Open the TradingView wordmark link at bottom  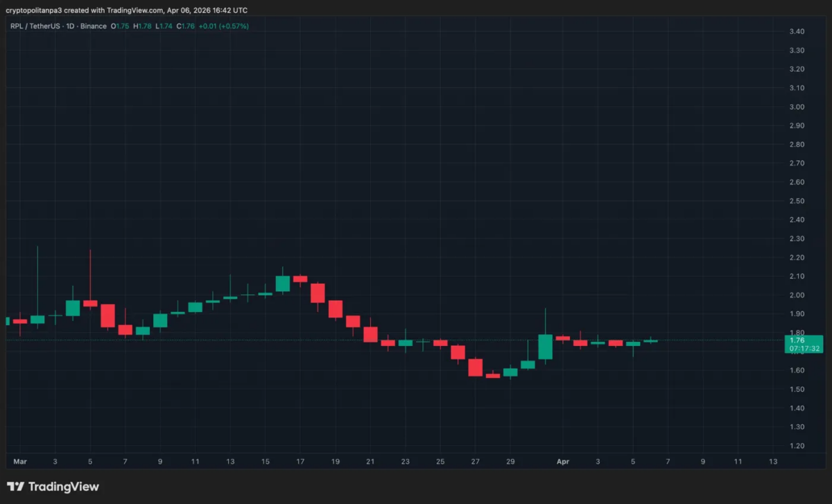click(x=64, y=487)
